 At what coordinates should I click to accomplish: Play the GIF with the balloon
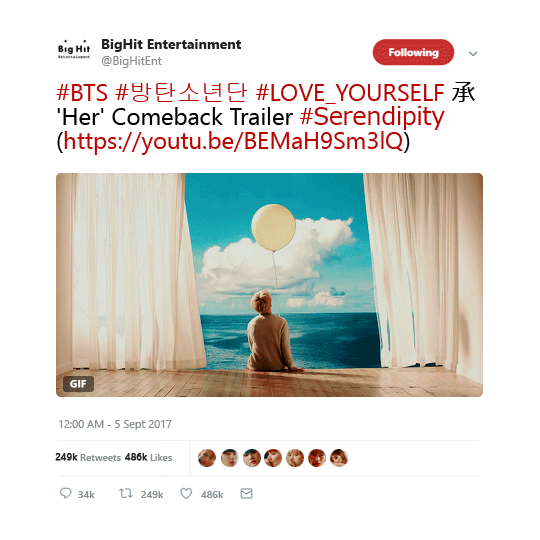coord(269,285)
